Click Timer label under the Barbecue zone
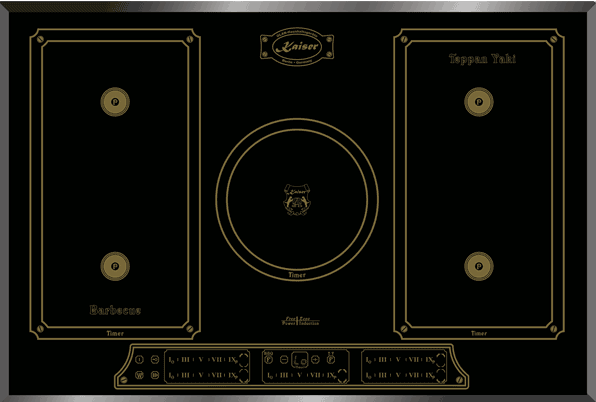Screen dimensions: 596x402 coord(115,333)
